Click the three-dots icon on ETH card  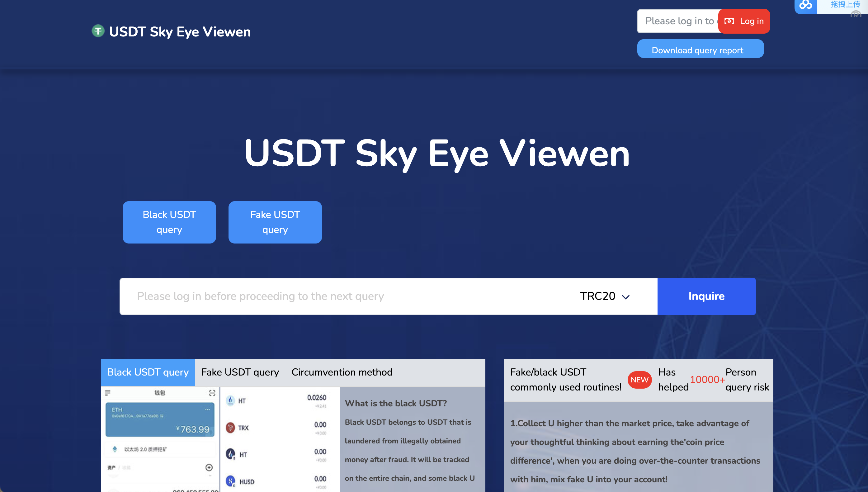click(207, 409)
